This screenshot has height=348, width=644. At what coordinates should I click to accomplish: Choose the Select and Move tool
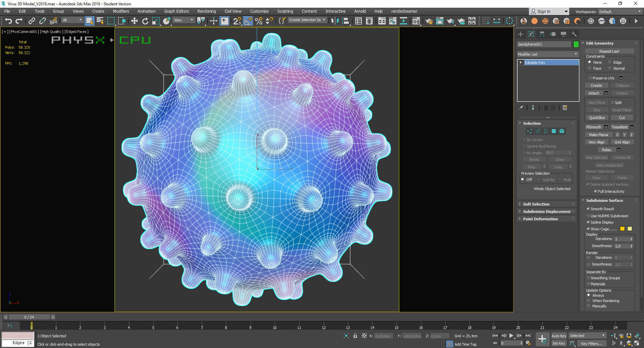coord(134,21)
